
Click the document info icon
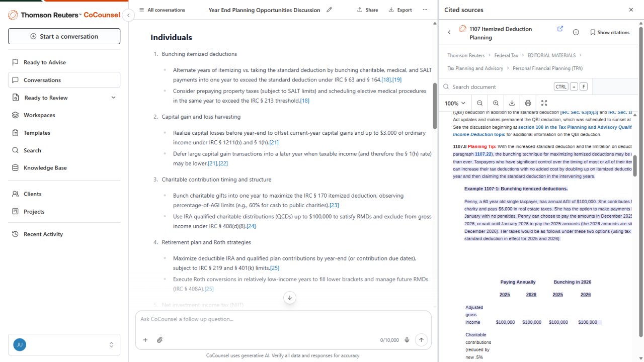[x=576, y=32]
